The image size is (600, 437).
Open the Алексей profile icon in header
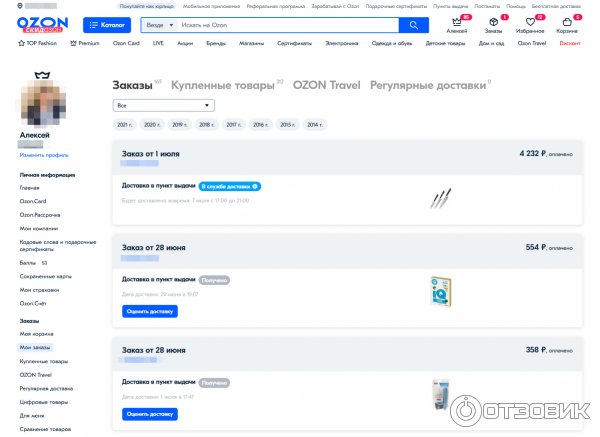pos(456,21)
